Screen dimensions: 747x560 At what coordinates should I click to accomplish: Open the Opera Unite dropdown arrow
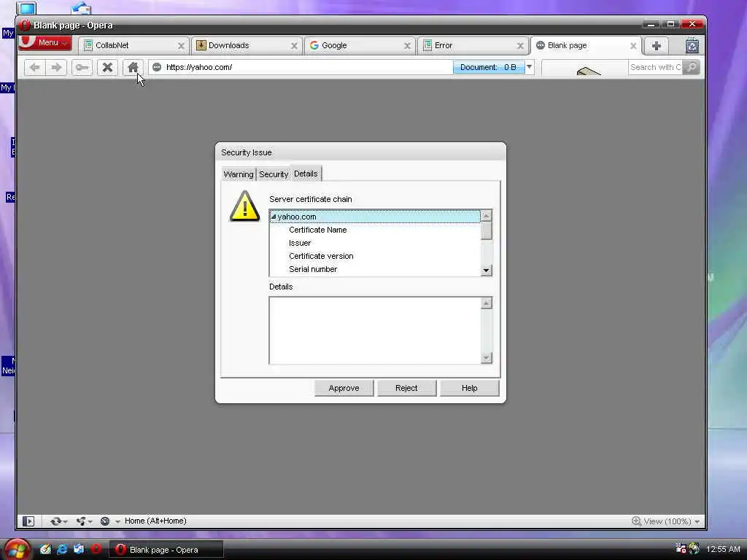(90, 522)
